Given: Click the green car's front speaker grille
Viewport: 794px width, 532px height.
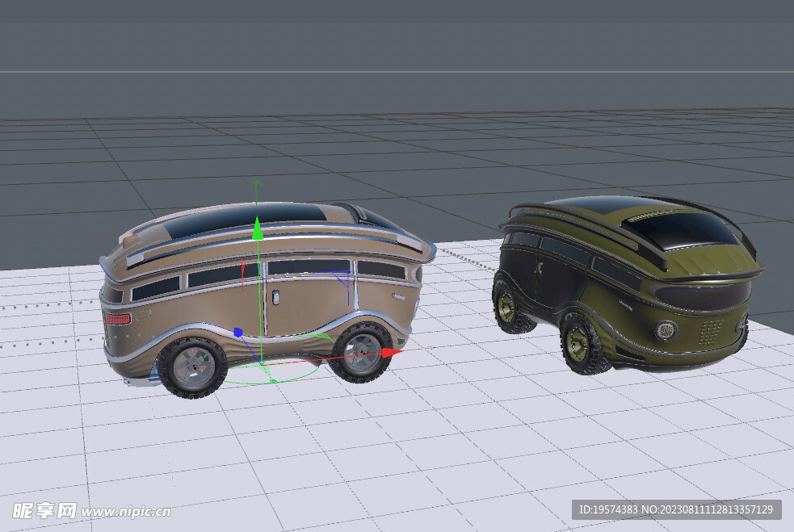Looking at the screenshot, I should pyautogui.click(x=711, y=331).
